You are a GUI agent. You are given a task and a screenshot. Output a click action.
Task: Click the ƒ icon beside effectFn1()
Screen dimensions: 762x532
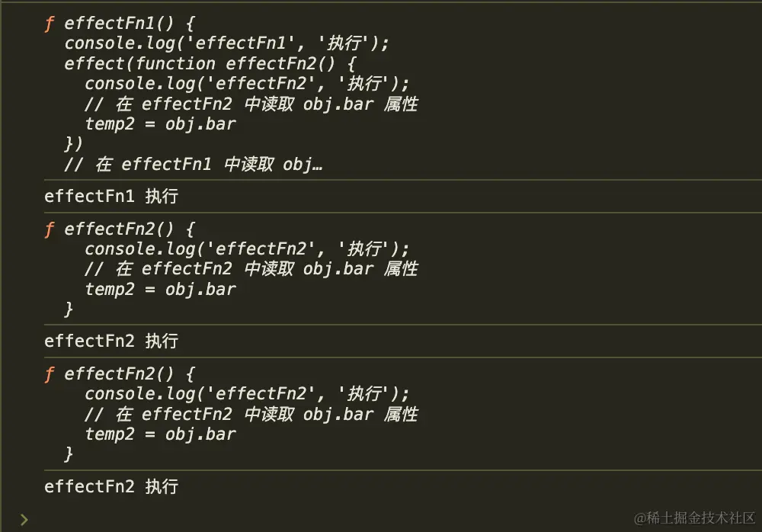pyautogui.click(x=50, y=23)
